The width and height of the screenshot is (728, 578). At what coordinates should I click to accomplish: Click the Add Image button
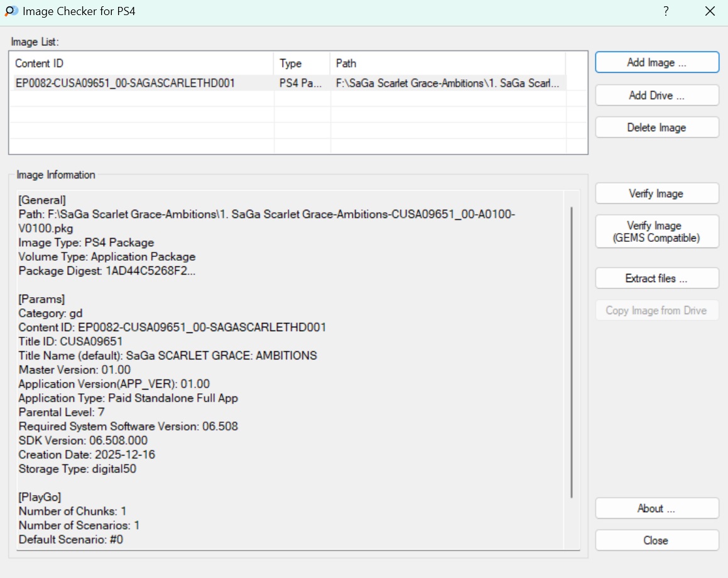coord(656,62)
